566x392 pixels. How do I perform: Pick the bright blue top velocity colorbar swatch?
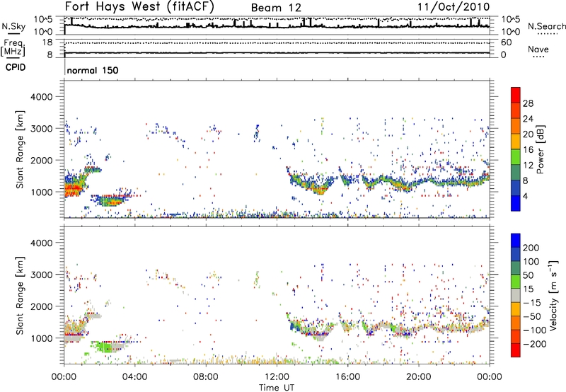tap(516, 241)
